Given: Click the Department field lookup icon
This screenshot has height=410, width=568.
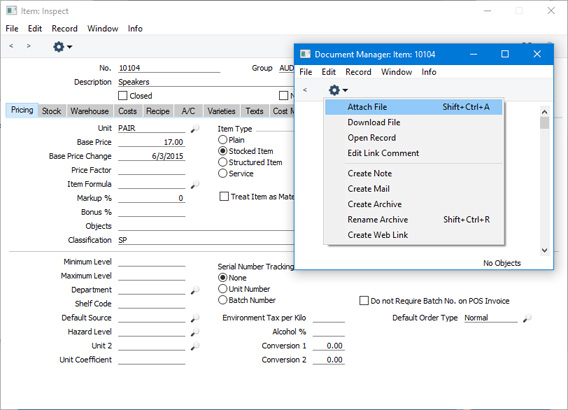Looking at the screenshot, I should [x=195, y=290].
